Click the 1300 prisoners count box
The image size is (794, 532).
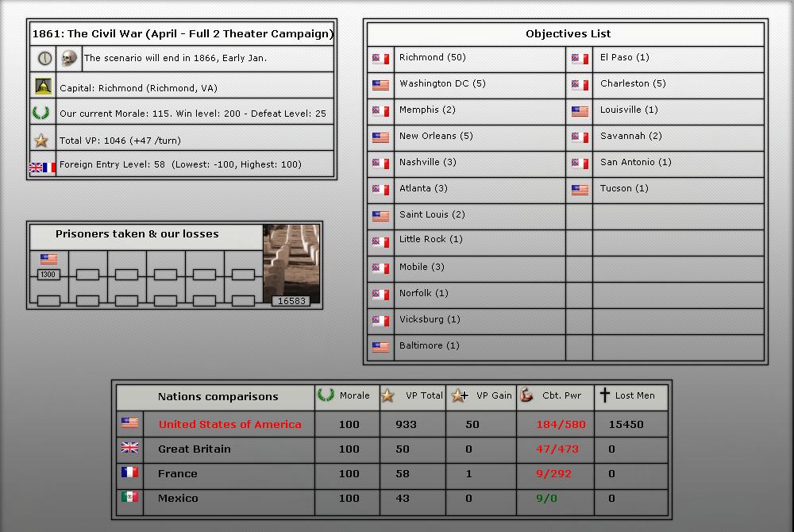(48, 275)
